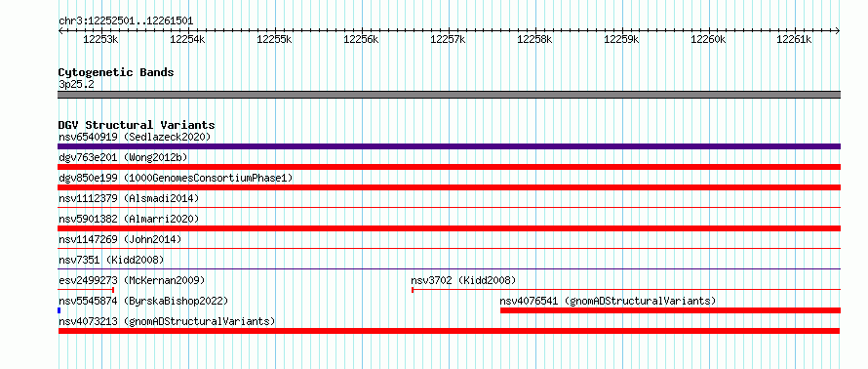Select the red dgv850e199 variant bar
The image size is (868, 369).
coord(450,187)
